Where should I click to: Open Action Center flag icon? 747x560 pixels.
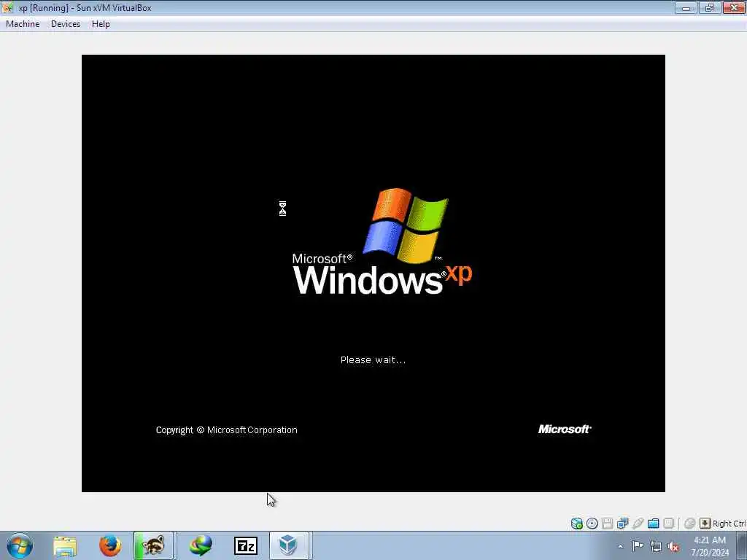click(638, 545)
